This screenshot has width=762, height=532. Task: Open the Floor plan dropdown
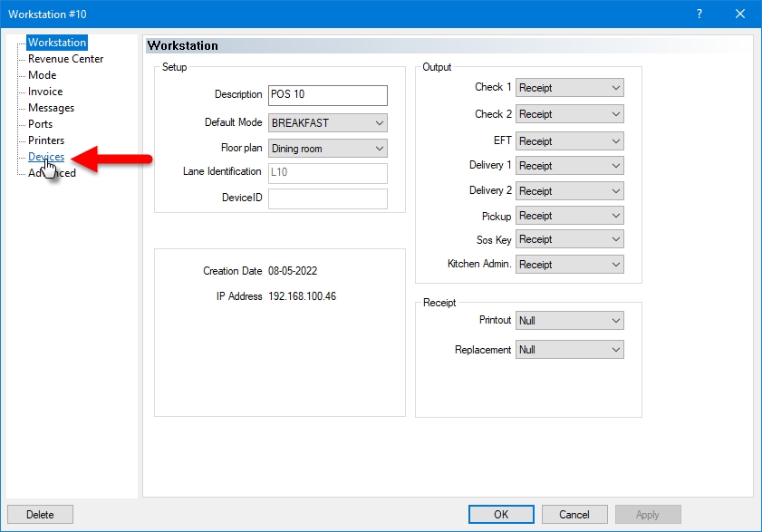327,149
